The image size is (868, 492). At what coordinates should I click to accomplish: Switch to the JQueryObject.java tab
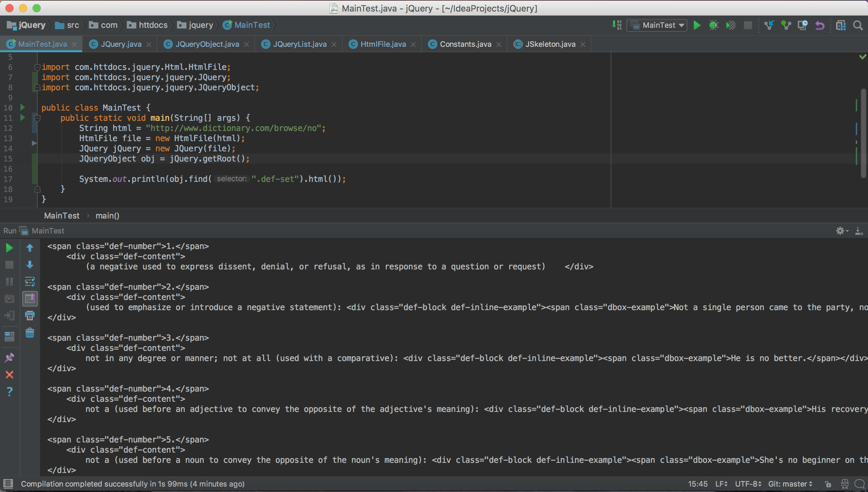tap(207, 44)
